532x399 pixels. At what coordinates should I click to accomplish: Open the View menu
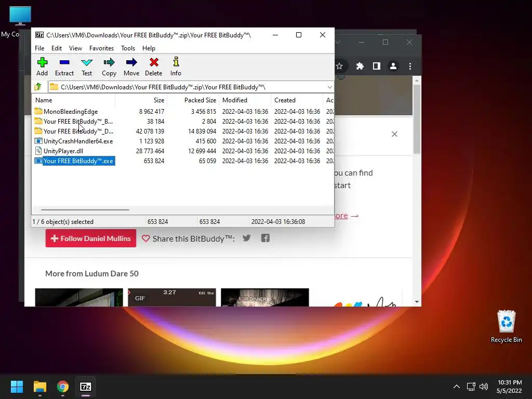tap(75, 48)
